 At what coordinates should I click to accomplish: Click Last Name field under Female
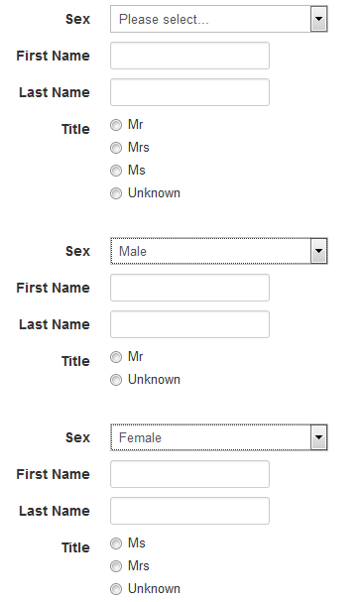point(189,511)
